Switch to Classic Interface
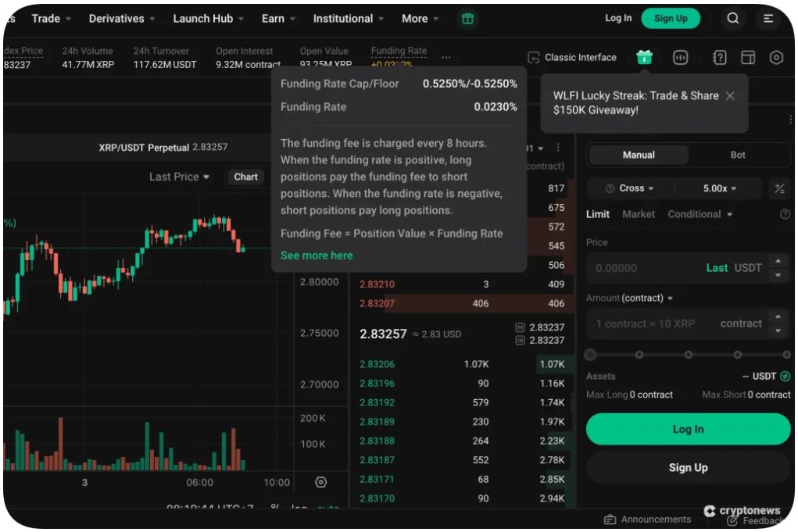798x532 pixels. [572, 58]
